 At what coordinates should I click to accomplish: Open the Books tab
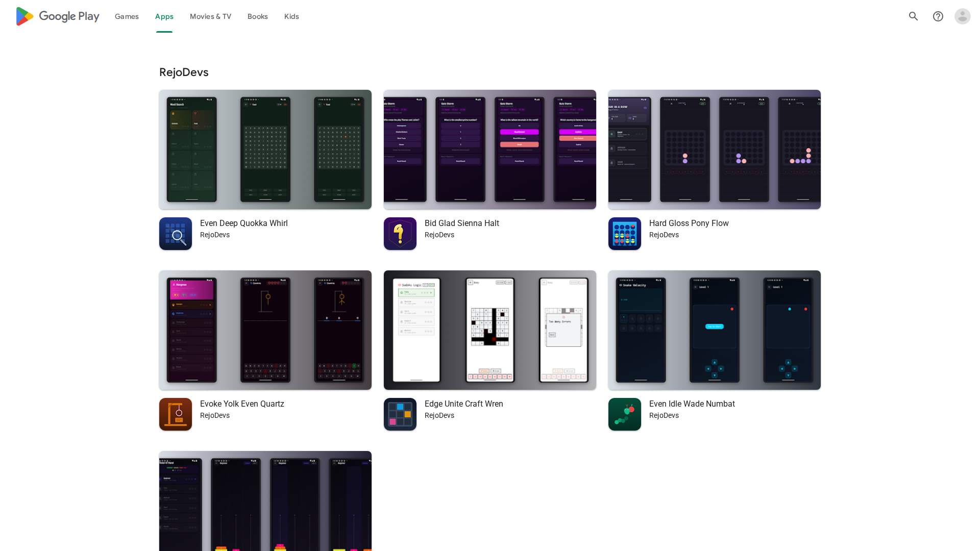(258, 16)
